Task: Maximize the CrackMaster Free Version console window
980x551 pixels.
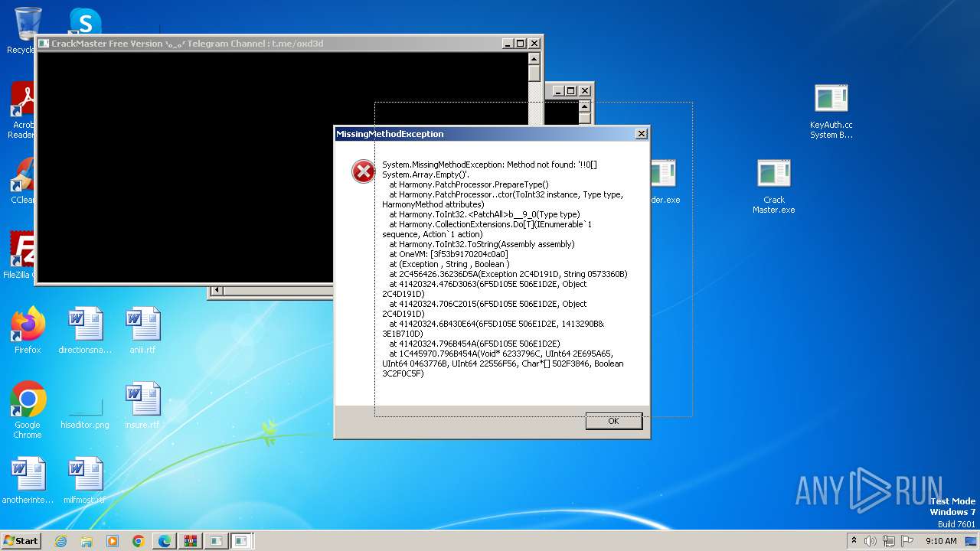Action: coord(521,44)
